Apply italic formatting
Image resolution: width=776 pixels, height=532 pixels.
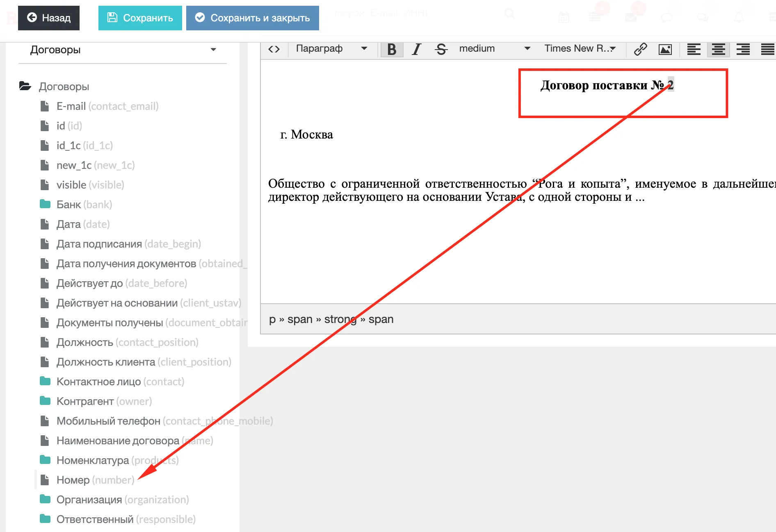coord(416,49)
